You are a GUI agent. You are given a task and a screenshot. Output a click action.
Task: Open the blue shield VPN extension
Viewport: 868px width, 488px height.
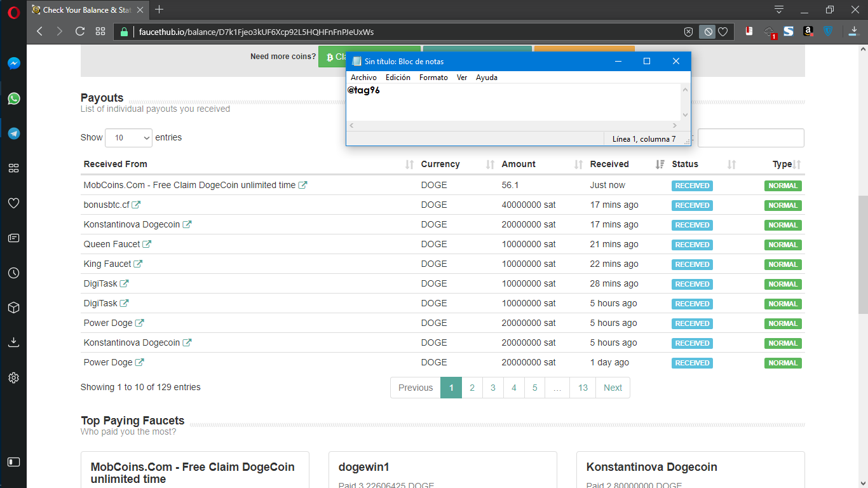coord(828,31)
